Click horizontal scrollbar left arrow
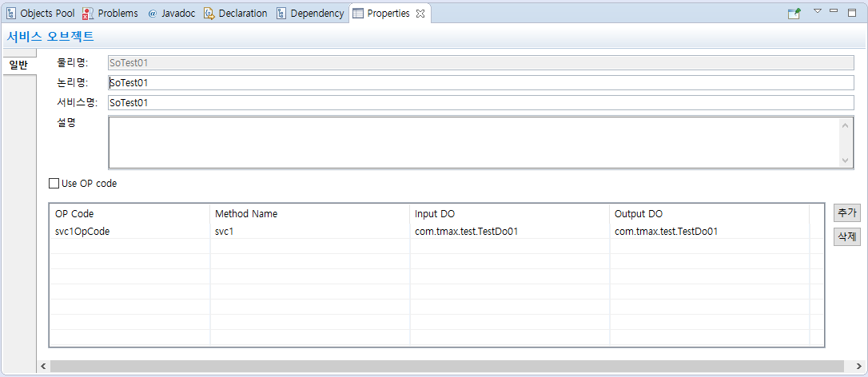 (42, 366)
